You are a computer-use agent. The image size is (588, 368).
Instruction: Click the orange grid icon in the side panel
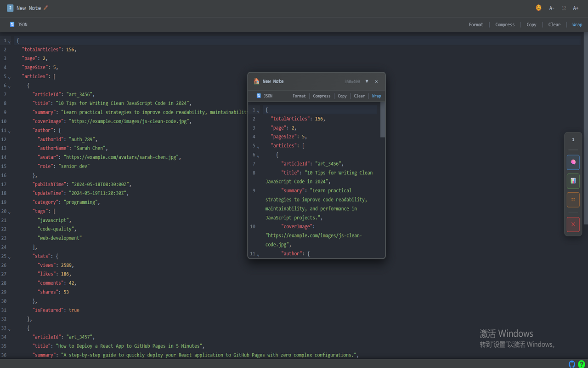click(x=573, y=200)
